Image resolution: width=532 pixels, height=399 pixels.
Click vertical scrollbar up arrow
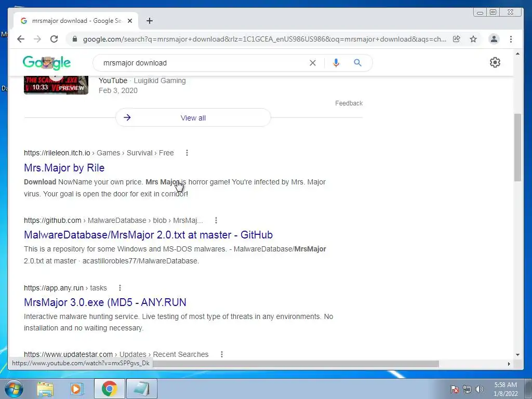(x=517, y=54)
